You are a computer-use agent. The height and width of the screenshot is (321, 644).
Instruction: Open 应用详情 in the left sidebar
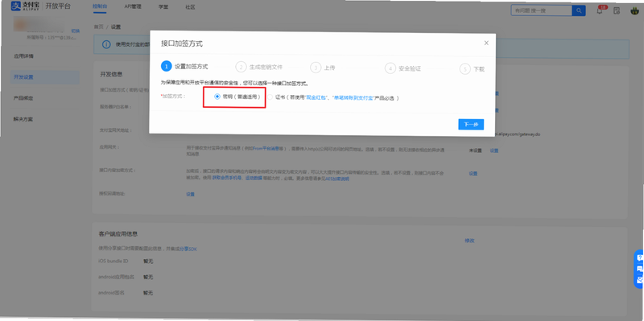[x=23, y=56]
